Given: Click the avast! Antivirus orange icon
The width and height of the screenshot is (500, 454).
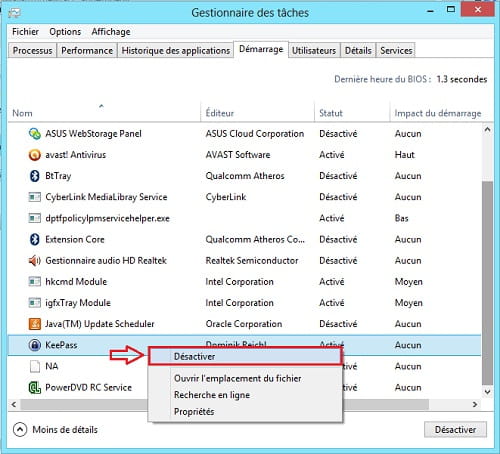Looking at the screenshot, I should point(35,155).
